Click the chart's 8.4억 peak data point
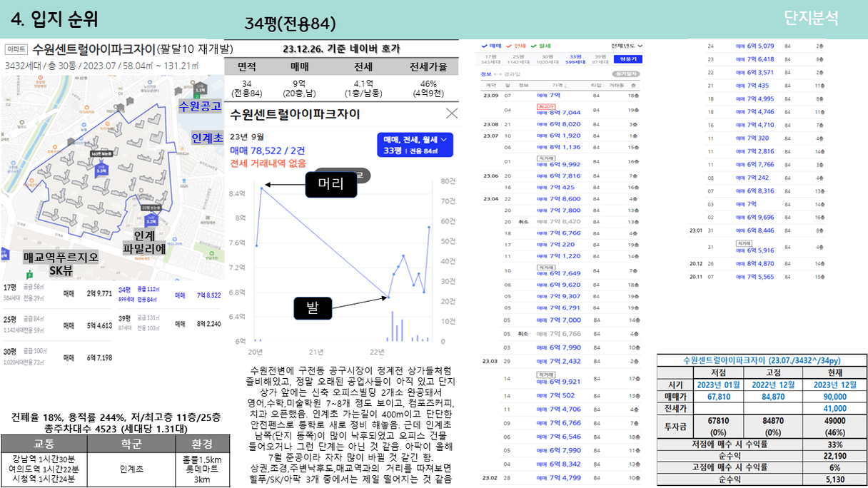The height and width of the screenshot is (488, 868). pyautogui.click(x=262, y=187)
